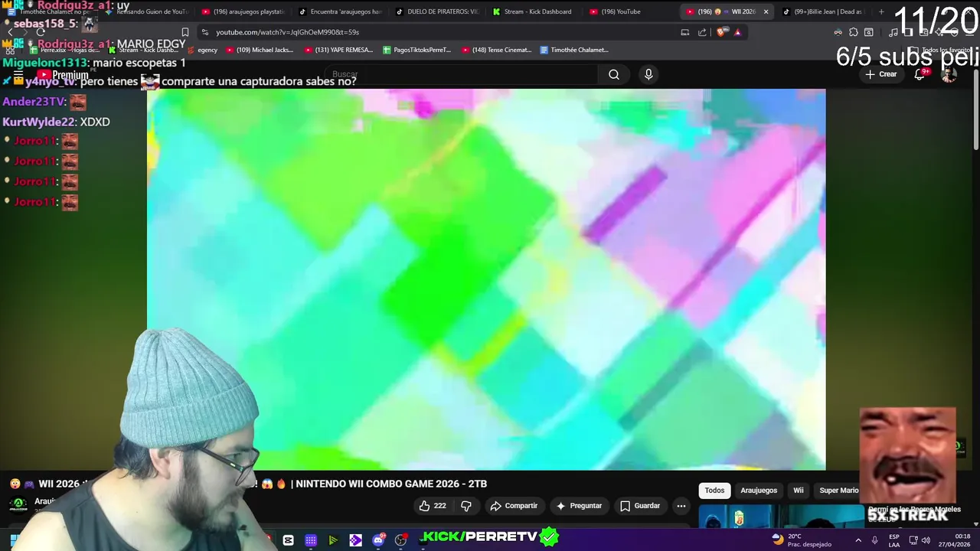Open the cast/install icon in address bar
This screenshot has height=551, width=980.
(x=684, y=32)
